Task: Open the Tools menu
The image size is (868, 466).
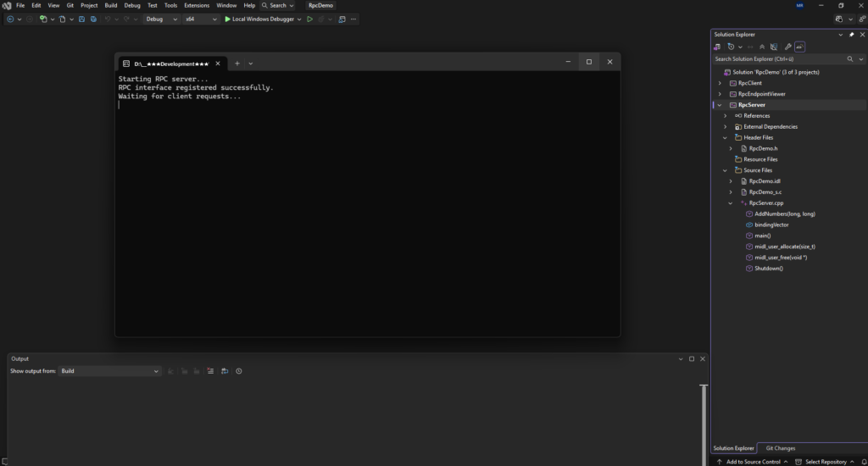Action: pos(170,6)
